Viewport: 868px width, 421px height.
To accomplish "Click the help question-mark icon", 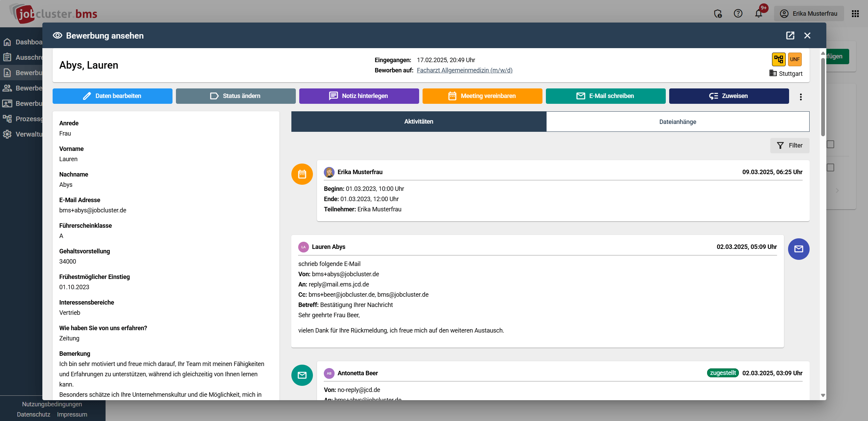I will click(x=738, y=14).
